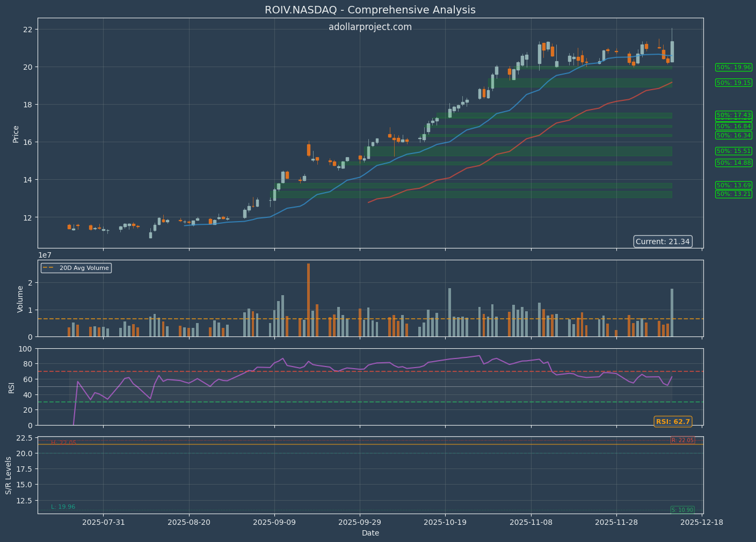
Task: Select the '50%: 16.34' level label
Action: [x=733, y=135]
